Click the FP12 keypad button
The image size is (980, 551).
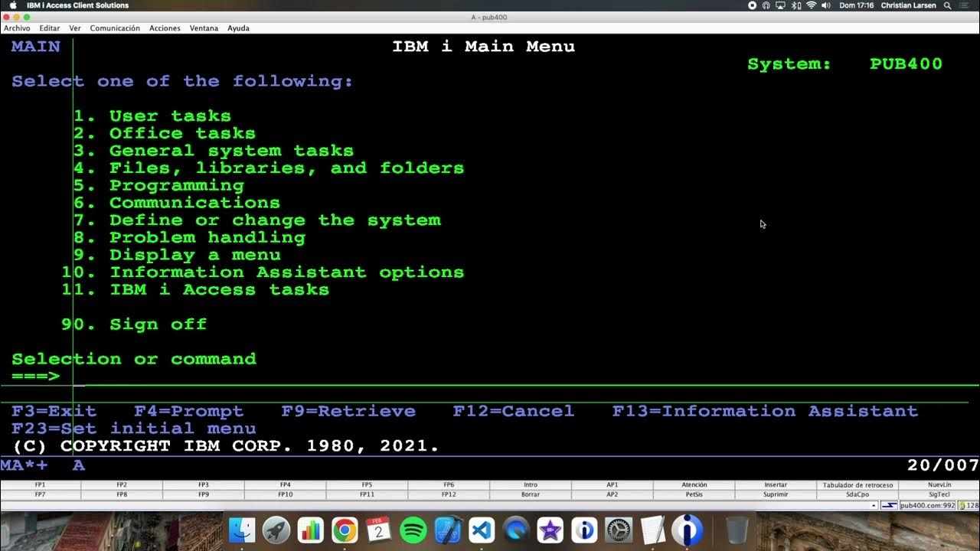(x=449, y=494)
